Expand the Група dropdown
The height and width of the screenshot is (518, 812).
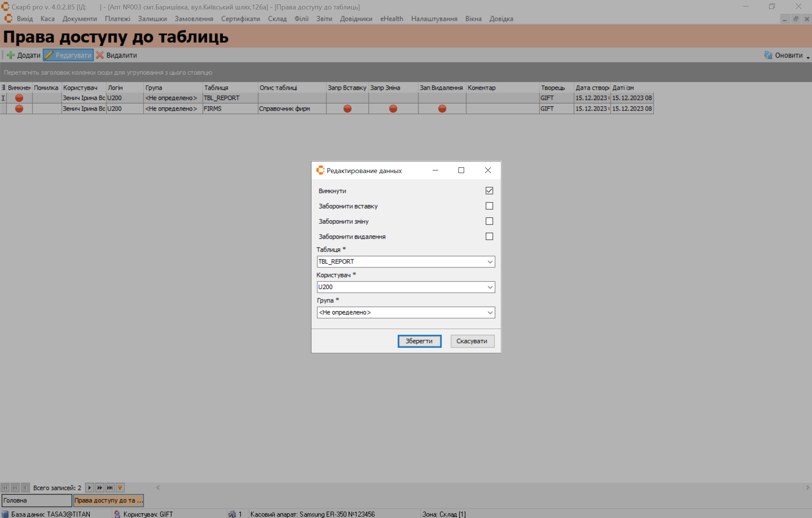pos(490,313)
